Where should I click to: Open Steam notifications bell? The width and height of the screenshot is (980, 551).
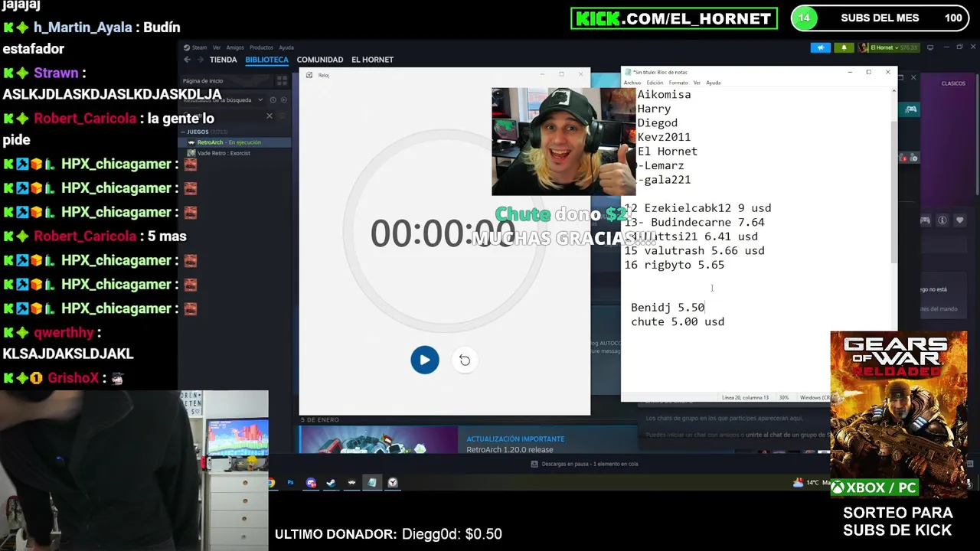click(x=844, y=47)
